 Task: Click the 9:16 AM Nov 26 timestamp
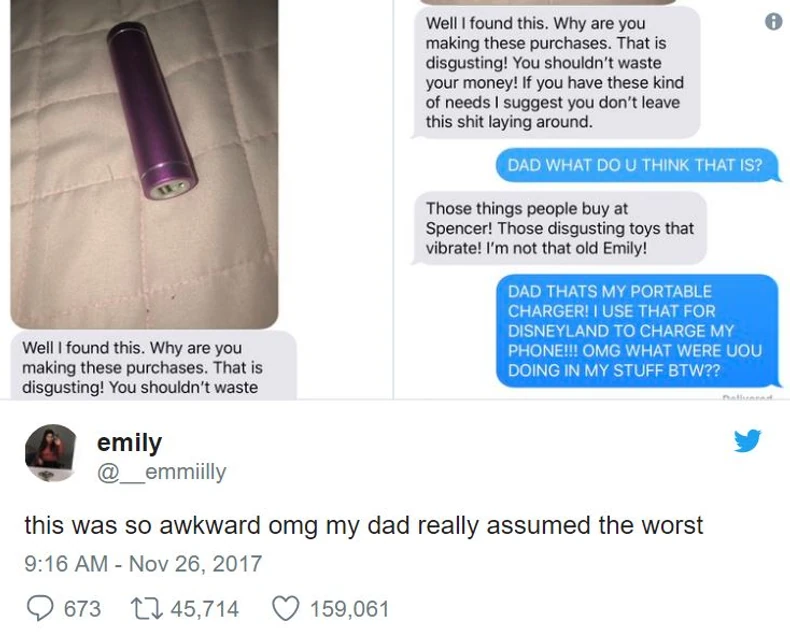point(143,563)
